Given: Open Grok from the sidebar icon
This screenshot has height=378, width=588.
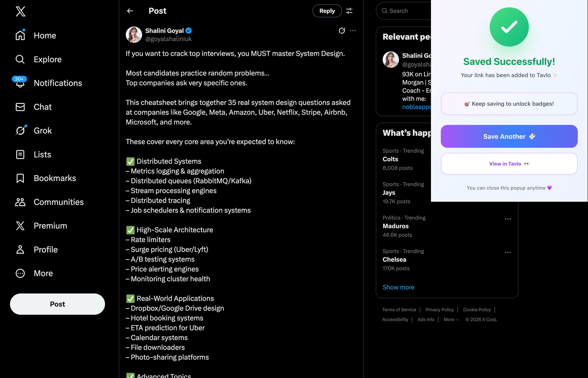Looking at the screenshot, I should tap(20, 130).
